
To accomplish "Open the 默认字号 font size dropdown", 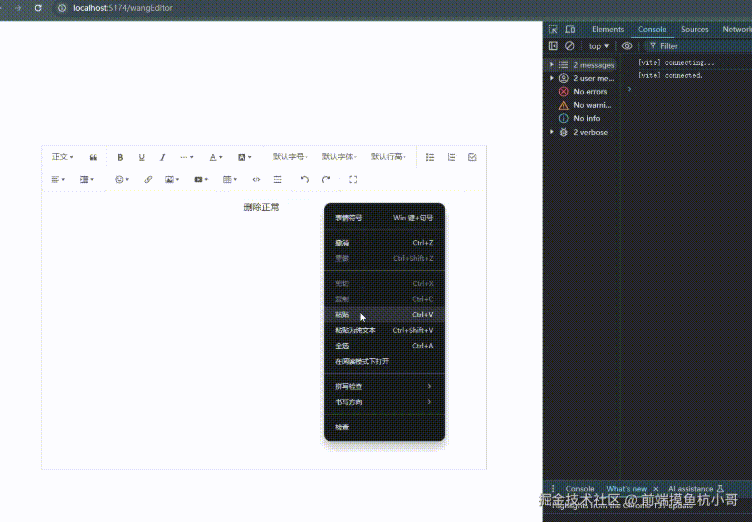I will pyautogui.click(x=290, y=157).
